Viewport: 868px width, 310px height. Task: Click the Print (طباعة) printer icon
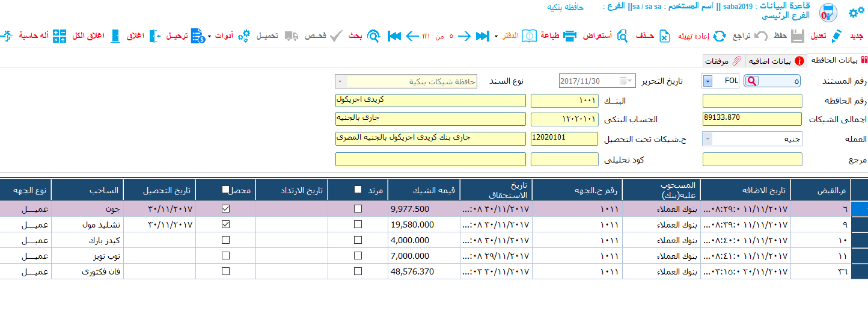click(x=570, y=36)
